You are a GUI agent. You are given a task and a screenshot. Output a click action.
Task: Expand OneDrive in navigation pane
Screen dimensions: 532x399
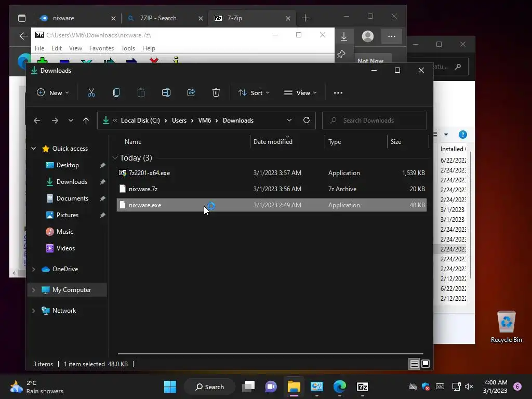[34, 269]
